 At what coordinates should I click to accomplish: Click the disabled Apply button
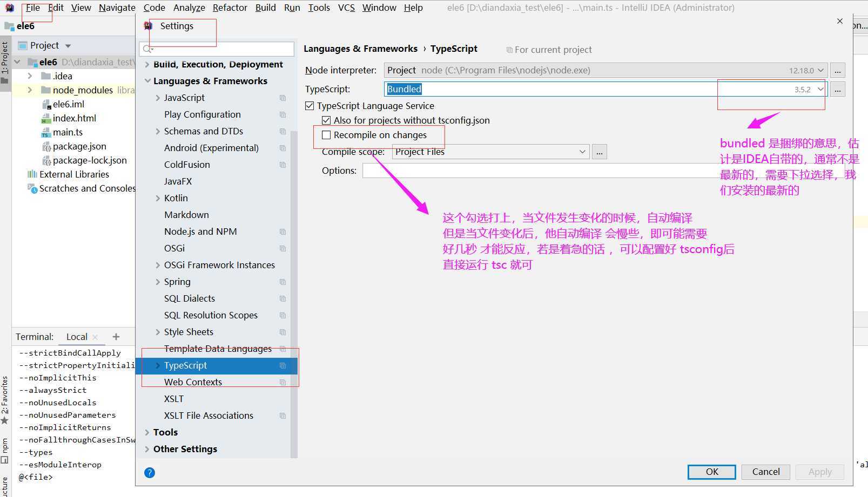(x=820, y=472)
